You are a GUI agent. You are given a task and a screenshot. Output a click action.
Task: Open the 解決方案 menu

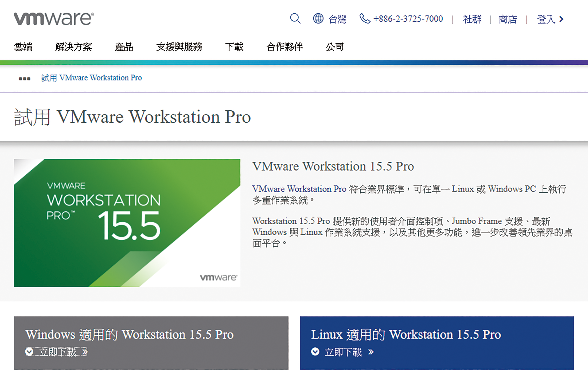coord(74,47)
